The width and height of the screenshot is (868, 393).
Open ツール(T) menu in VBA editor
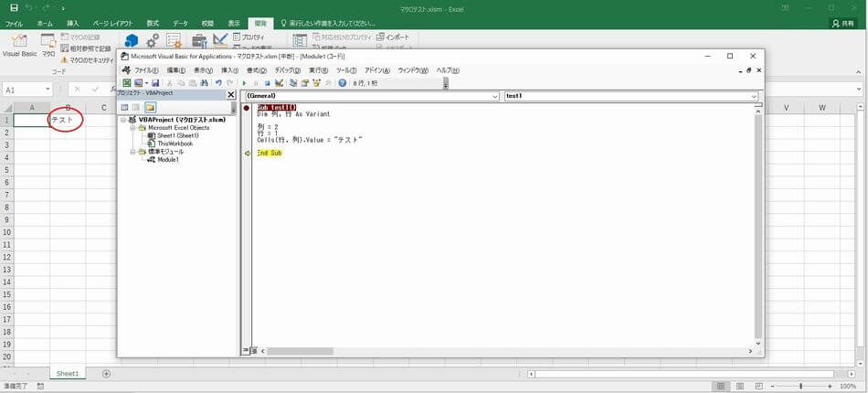tap(346, 71)
